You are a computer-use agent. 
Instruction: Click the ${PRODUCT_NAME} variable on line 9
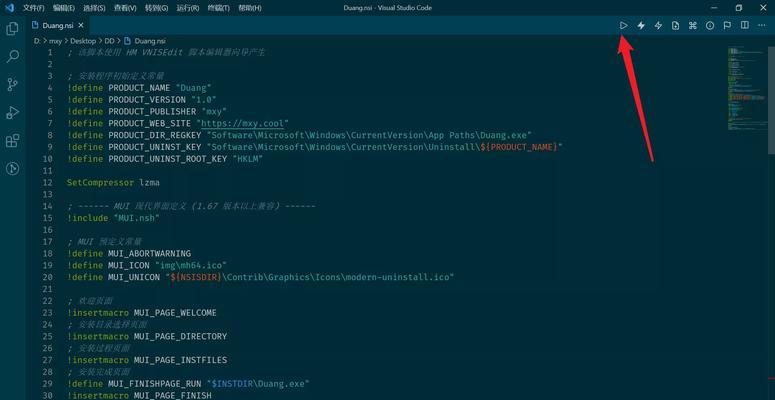[518, 147]
